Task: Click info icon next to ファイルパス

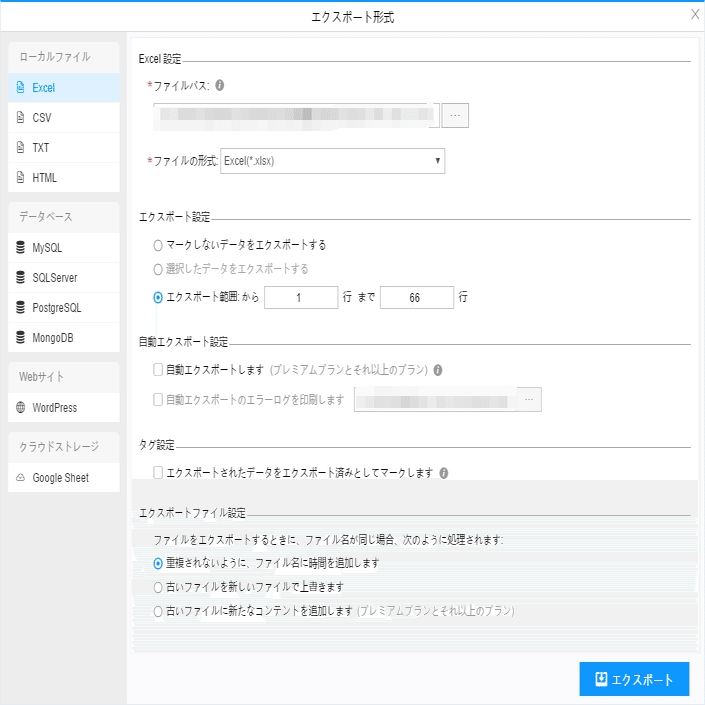Action: coord(219,85)
